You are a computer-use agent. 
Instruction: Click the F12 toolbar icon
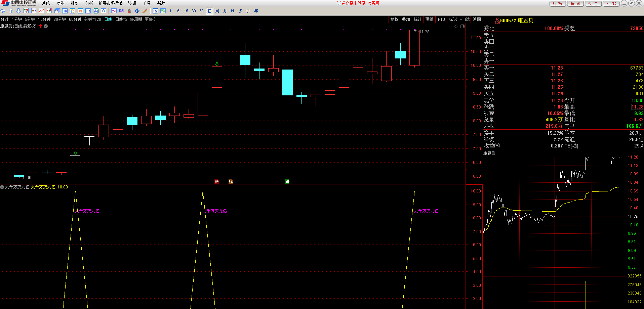click(x=88, y=11)
